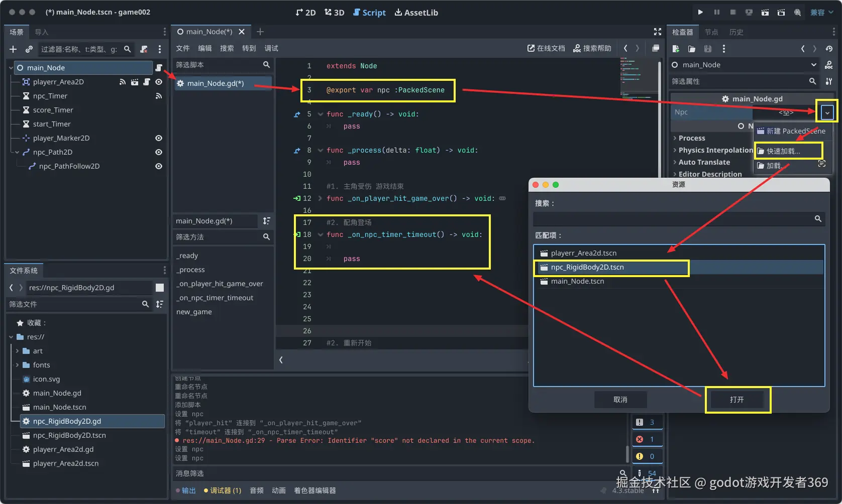842x504 pixels.
Task: Fold the _on_npc_timer_timeout function
Action: [321, 234]
